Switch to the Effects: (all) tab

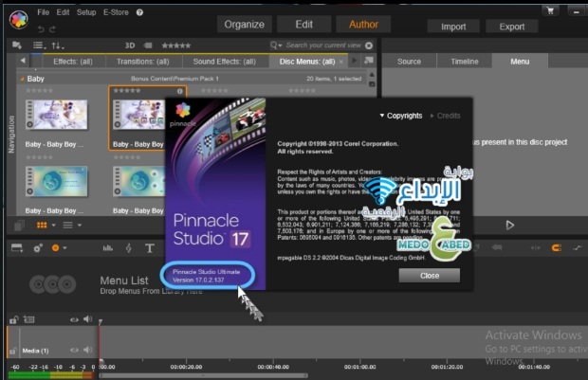(x=73, y=62)
